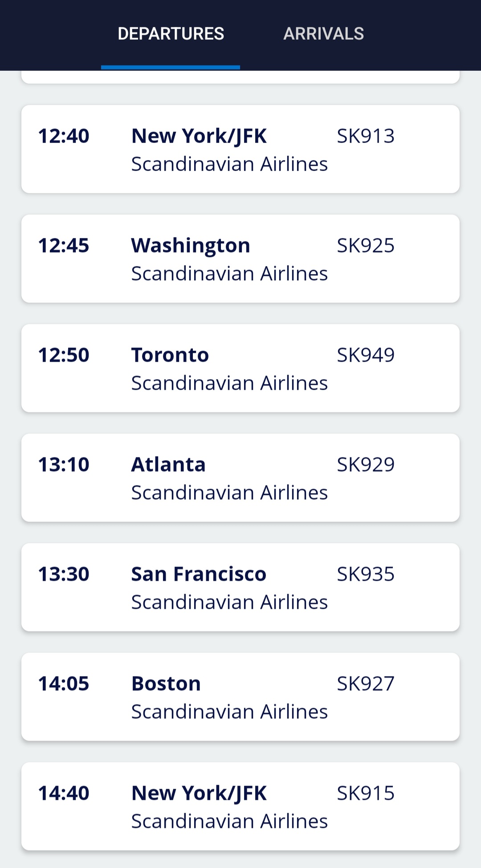Tap flight number SK935
Viewport: 481px width, 868px height.
[365, 575]
